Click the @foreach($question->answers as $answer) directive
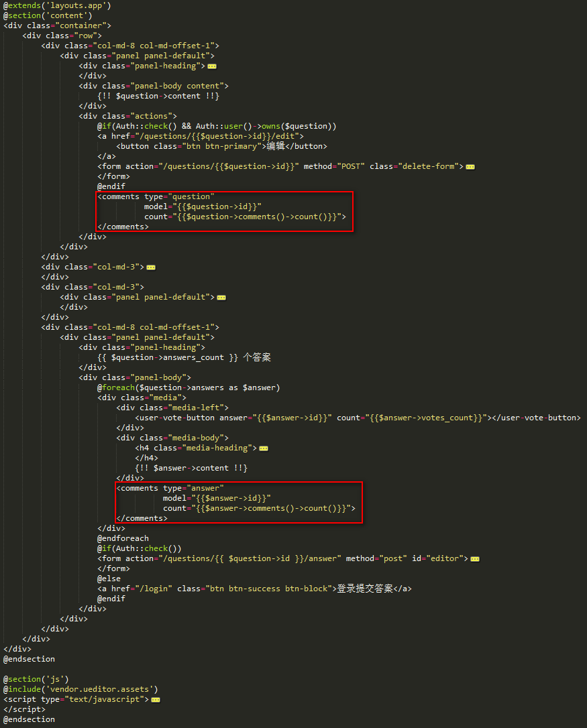The height and width of the screenshot is (728, 587). tap(189, 387)
